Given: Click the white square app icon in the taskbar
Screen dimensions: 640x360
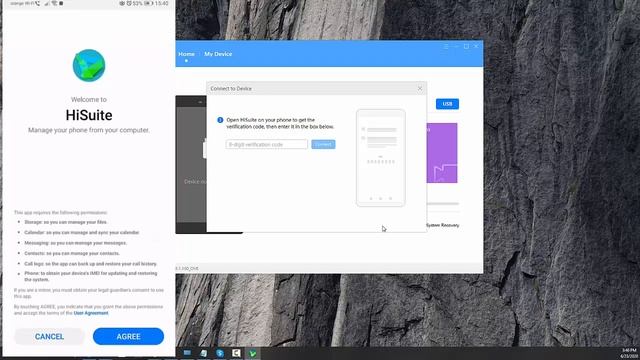Looking at the screenshot, I should [x=236, y=353].
